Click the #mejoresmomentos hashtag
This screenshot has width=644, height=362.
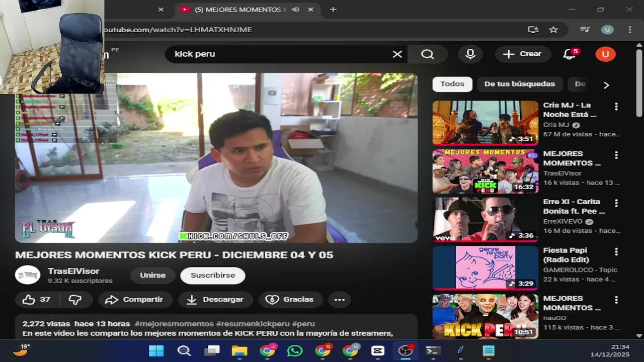point(174,324)
